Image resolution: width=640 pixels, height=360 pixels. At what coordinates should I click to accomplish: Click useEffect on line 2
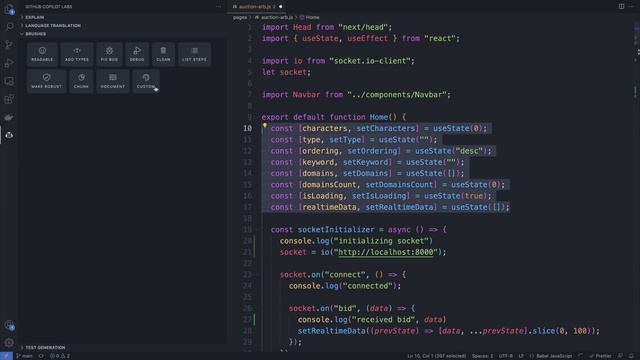click(367, 39)
